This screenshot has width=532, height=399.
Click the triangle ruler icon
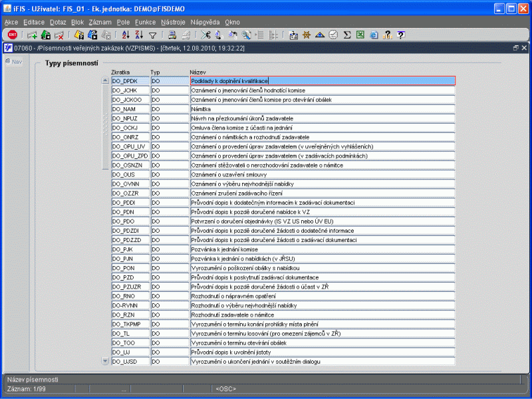tap(320, 35)
